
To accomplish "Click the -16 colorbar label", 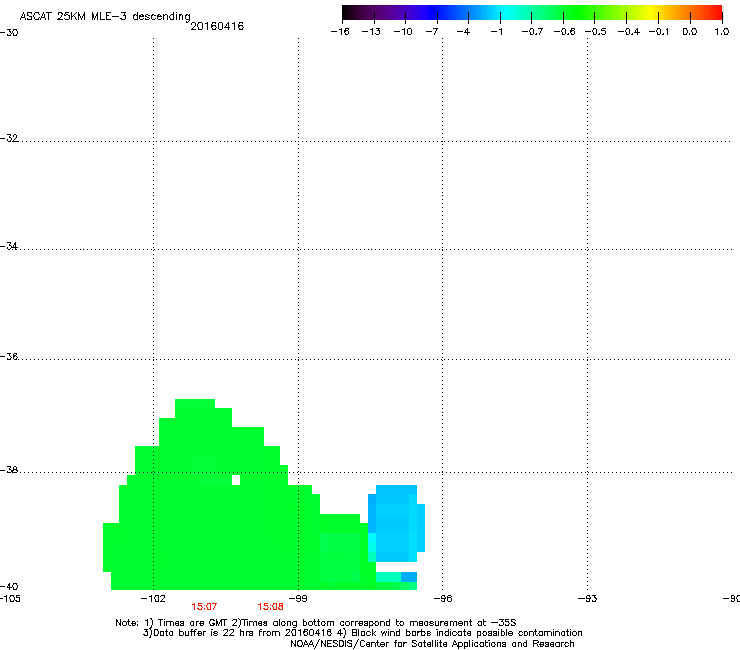I will pos(340,32).
